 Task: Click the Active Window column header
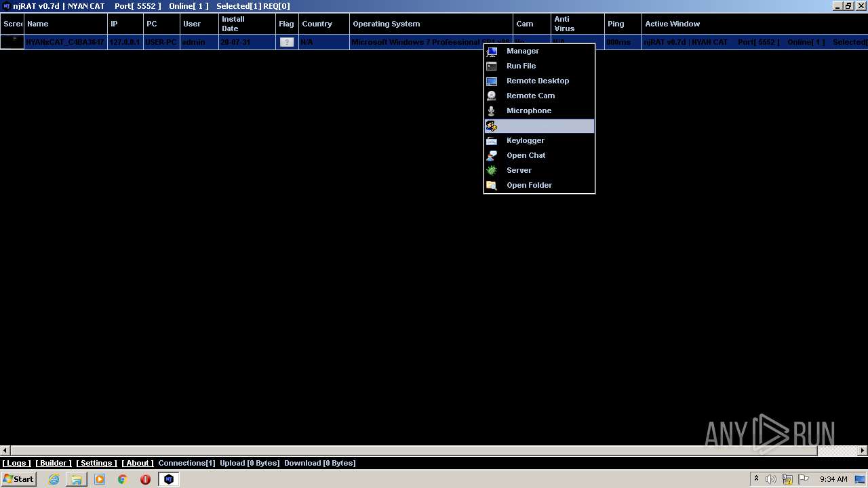point(755,24)
